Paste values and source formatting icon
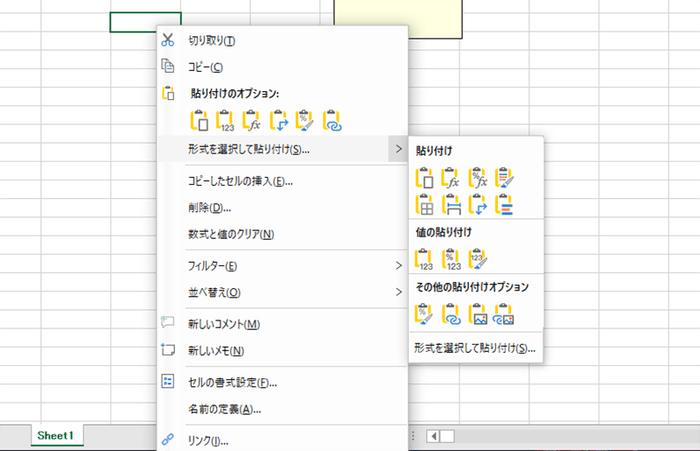This screenshot has width=700, height=451. coord(479,260)
